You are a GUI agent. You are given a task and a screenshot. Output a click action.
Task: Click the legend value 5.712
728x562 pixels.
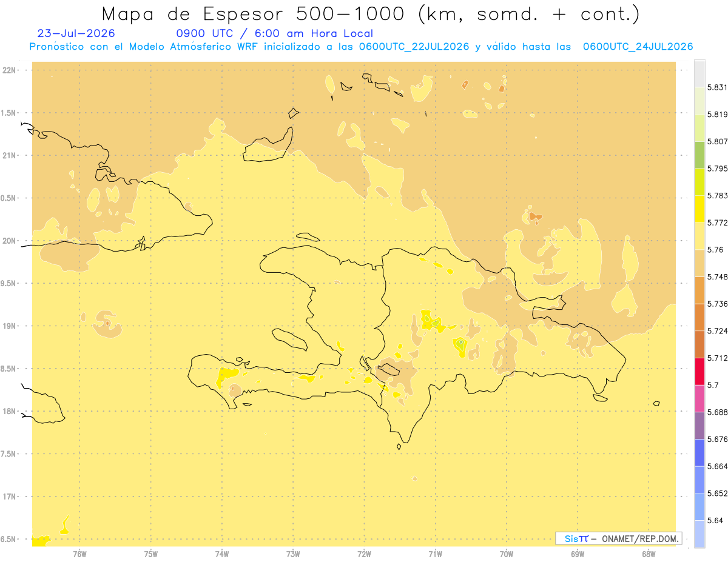pyautogui.click(x=717, y=358)
